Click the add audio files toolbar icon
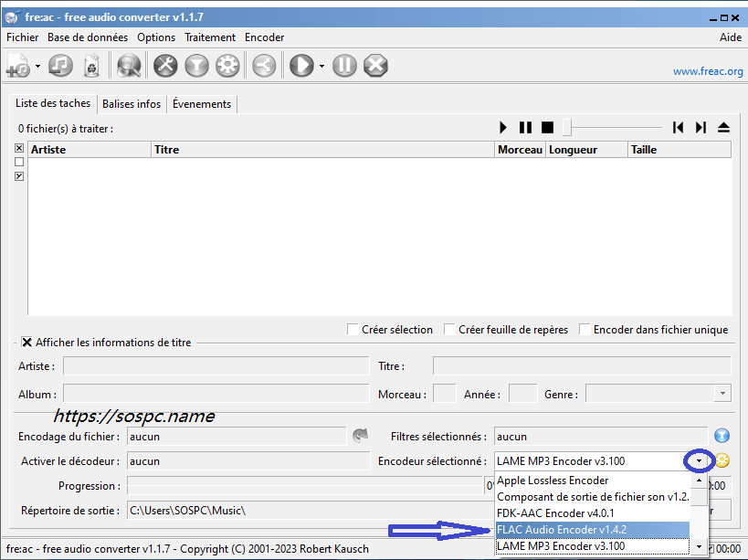Screen dimensions: 748x560 point(18,66)
